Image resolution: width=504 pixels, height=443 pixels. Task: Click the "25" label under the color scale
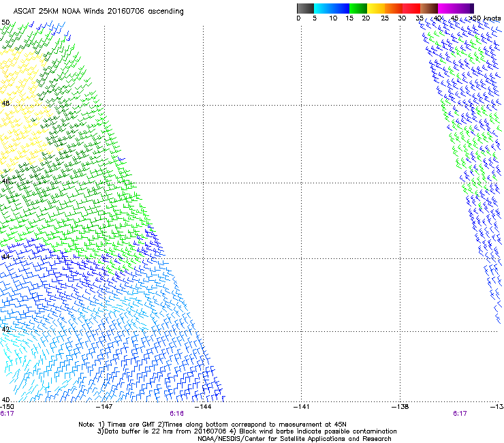[x=385, y=18]
